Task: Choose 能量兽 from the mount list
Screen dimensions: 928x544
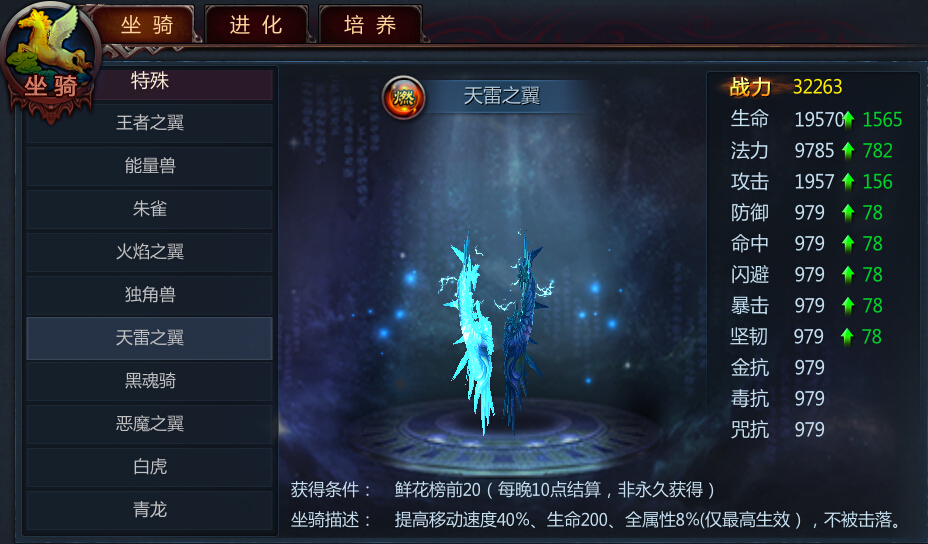Action: [149, 166]
